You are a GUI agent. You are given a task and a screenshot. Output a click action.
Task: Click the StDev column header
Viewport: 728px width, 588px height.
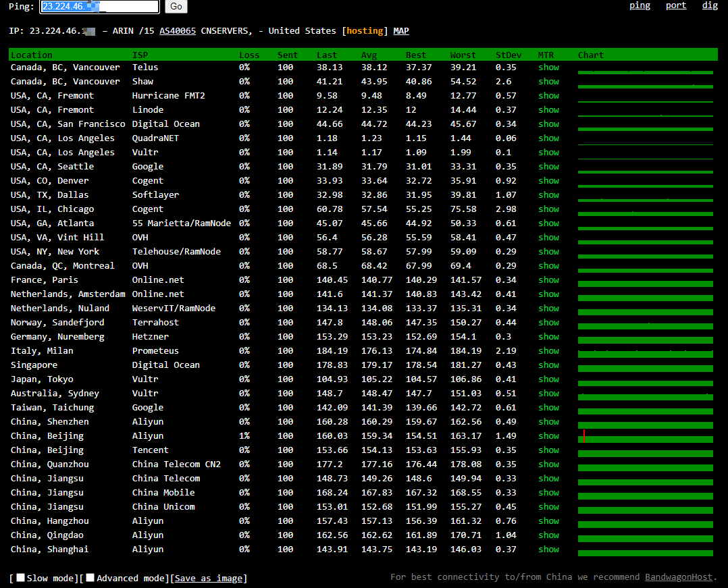[509, 55]
